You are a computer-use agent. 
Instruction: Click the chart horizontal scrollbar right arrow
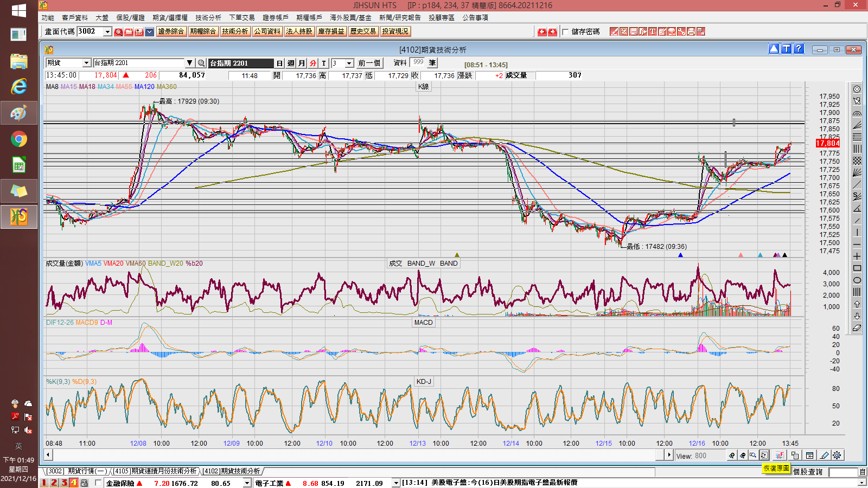(669, 455)
